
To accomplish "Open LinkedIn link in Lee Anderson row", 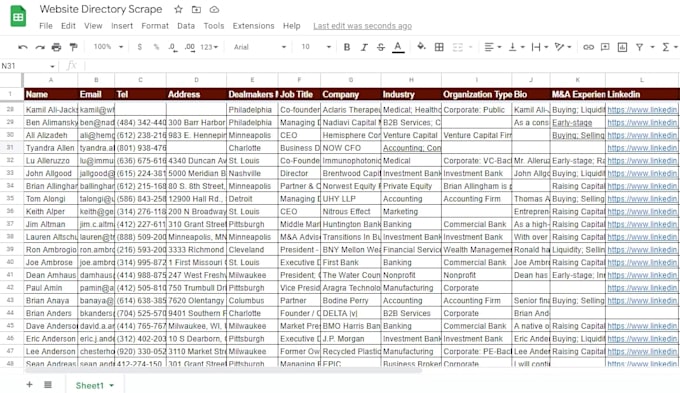I will [x=642, y=351].
